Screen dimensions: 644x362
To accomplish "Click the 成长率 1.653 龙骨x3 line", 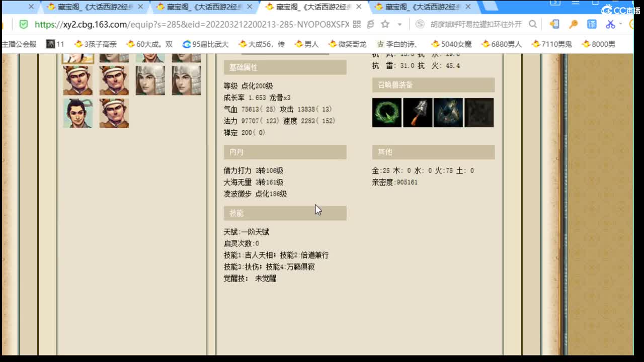I will (257, 98).
